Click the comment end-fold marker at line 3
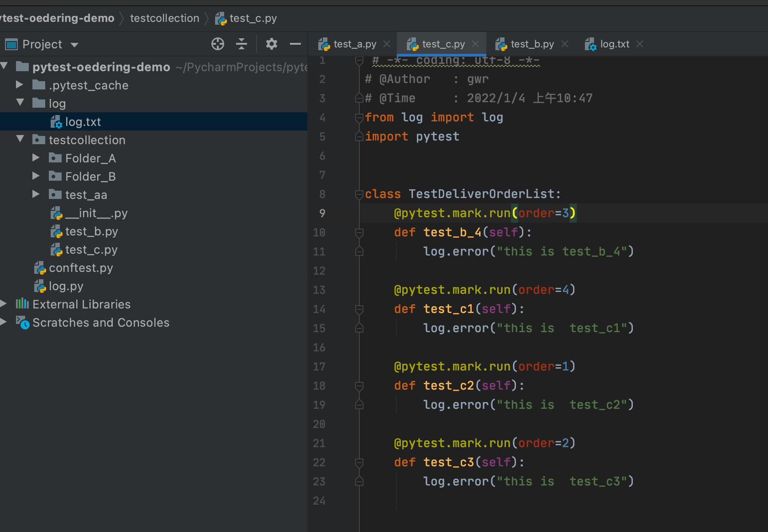This screenshot has width=768, height=532. pyautogui.click(x=359, y=98)
